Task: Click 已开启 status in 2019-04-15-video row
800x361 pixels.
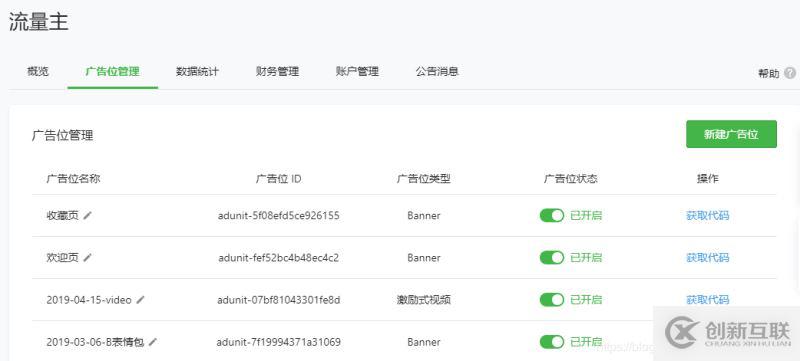Action: 586,299
